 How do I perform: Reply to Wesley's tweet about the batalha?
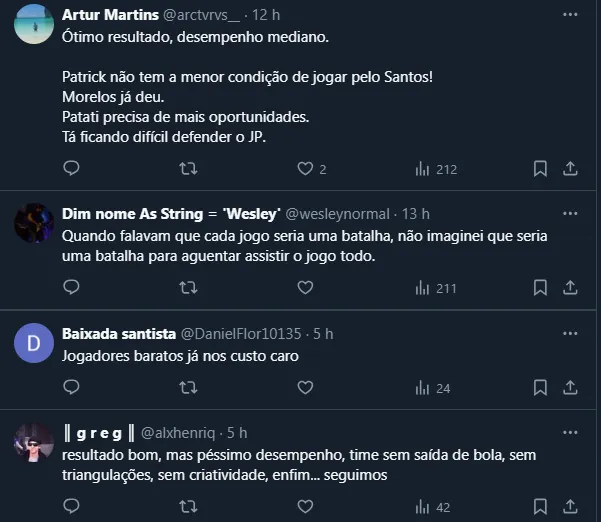click(x=71, y=288)
